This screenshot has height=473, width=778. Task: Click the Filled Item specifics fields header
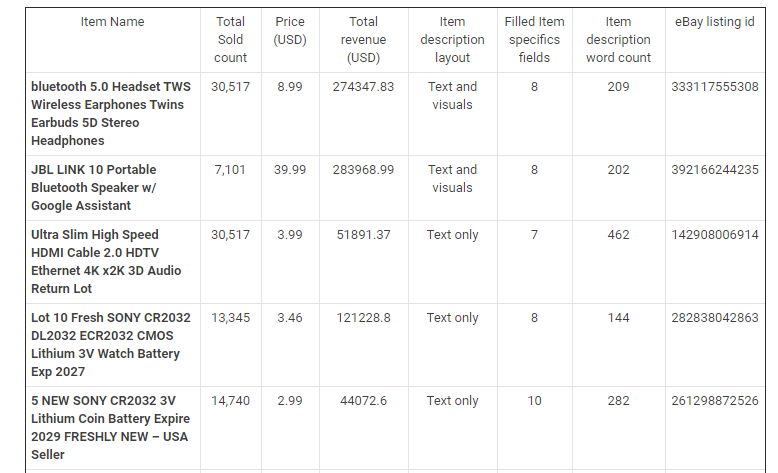pyautogui.click(x=534, y=40)
